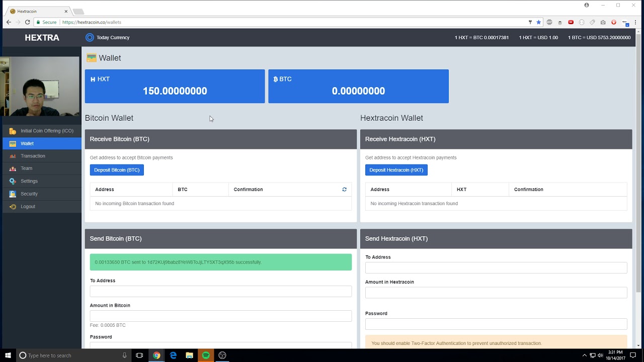
Task: Click the To Address field under Send Bitcoin
Action: pos(221,291)
